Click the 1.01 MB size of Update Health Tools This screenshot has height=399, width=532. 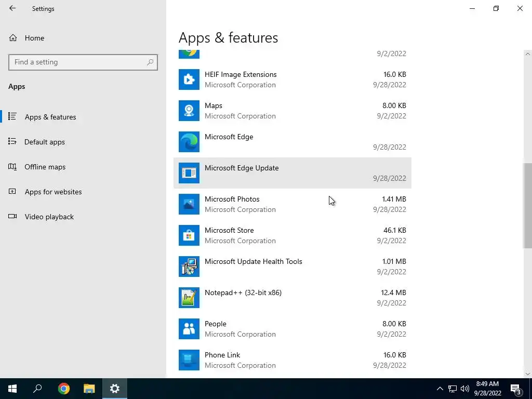pos(394,261)
